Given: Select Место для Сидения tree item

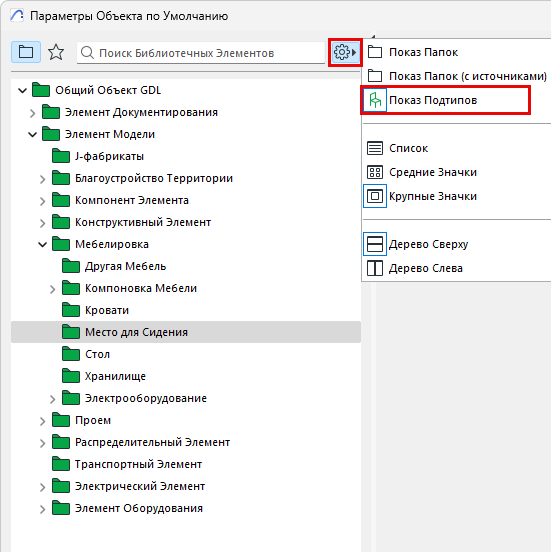Looking at the screenshot, I should (x=186, y=332).
